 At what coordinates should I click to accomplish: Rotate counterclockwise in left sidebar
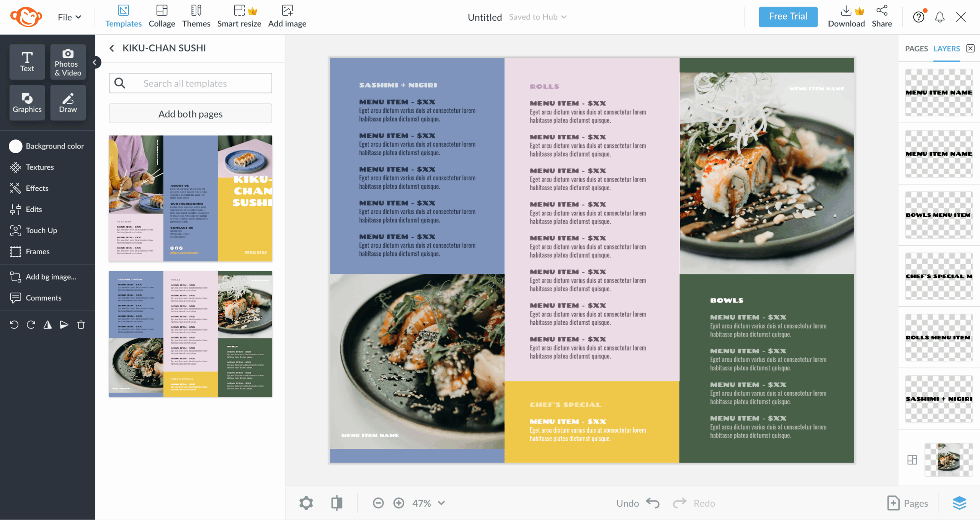coord(14,325)
